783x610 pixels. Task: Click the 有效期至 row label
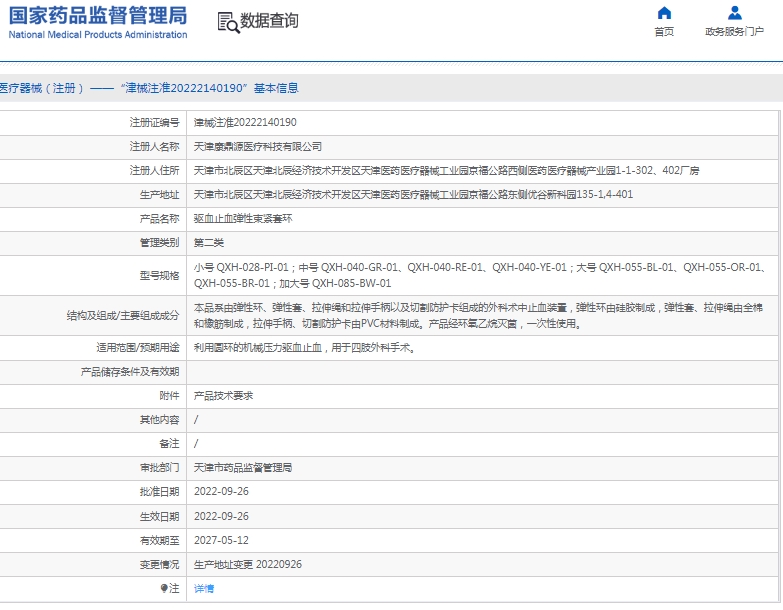coord(159,540)
